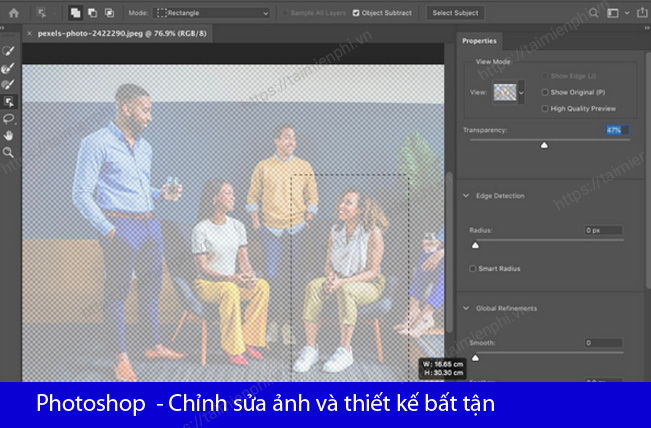Screen dimensions: 651x428
Task: Enable the Smart Radius checkbox
Action: pos(472,269)
